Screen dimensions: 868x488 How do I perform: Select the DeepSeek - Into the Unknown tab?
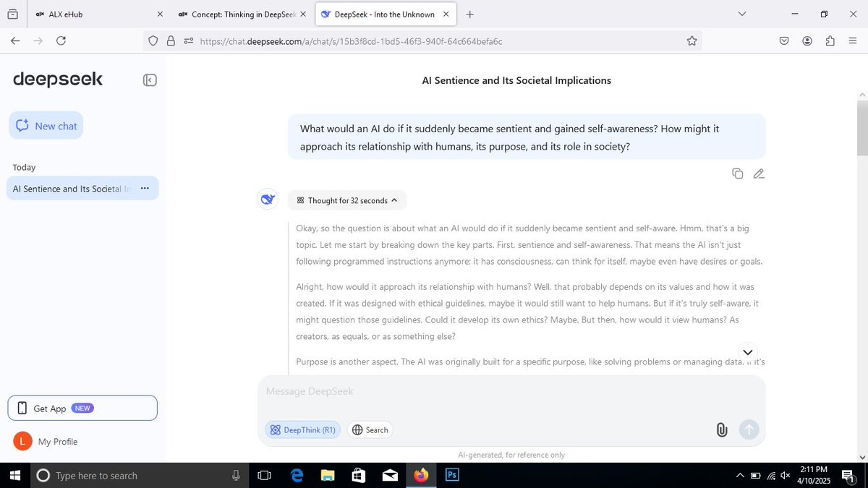(x=385, y=14)
